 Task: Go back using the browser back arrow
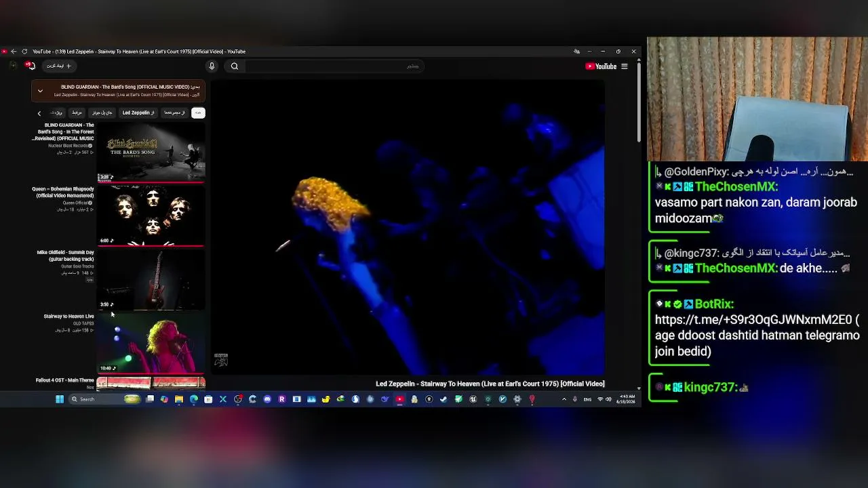click(14, 52)
